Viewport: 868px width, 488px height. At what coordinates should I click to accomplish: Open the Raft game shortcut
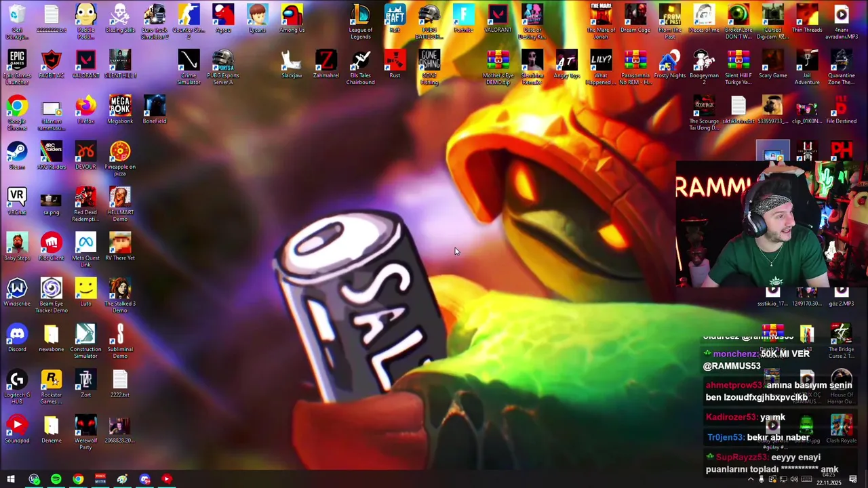click(x=395, y=18)
